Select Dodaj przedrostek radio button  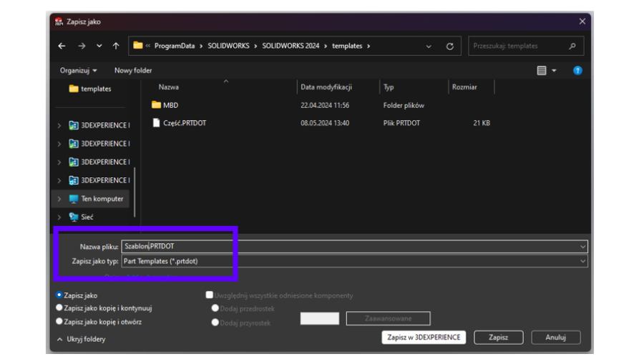point(215,308)
